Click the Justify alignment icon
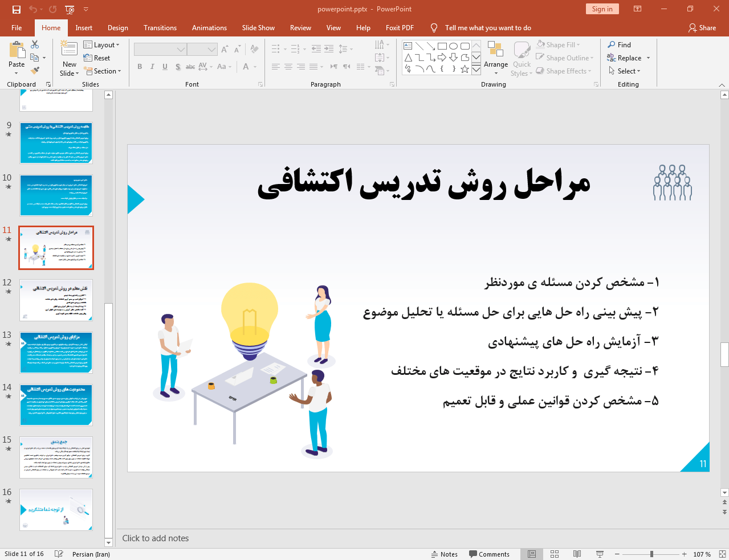Screen dimensions: 729x560 [313, 67]
